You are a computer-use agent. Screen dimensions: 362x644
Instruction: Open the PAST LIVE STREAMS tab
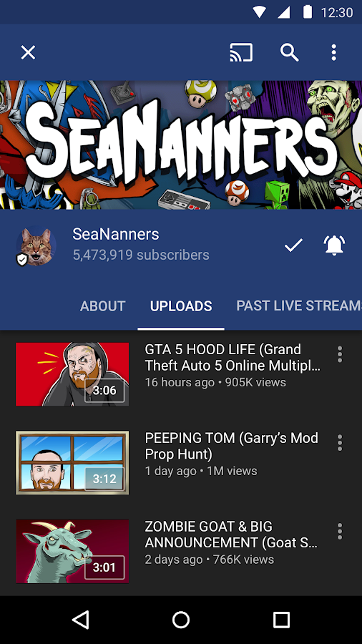pos(299,306)
